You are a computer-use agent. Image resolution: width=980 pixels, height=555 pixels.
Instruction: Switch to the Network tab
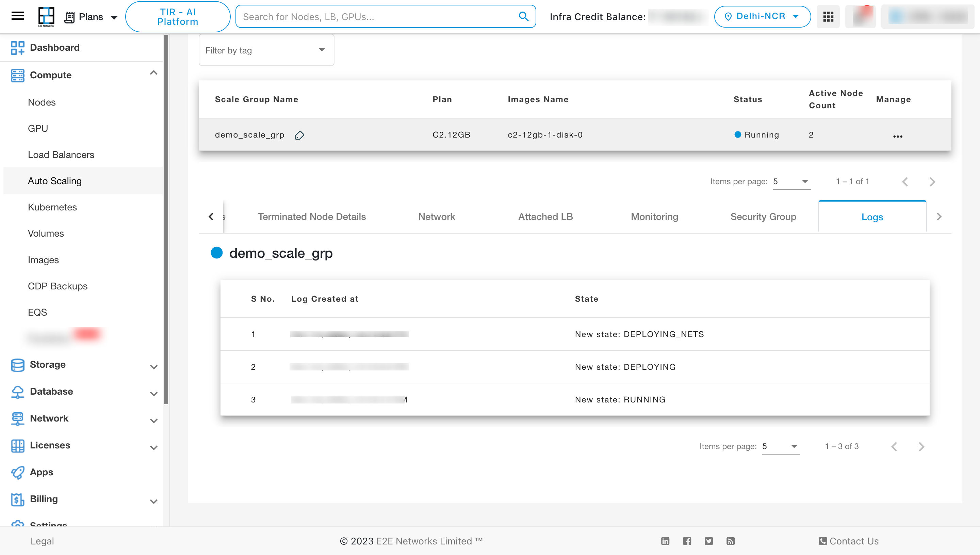[x=437, y=217]
